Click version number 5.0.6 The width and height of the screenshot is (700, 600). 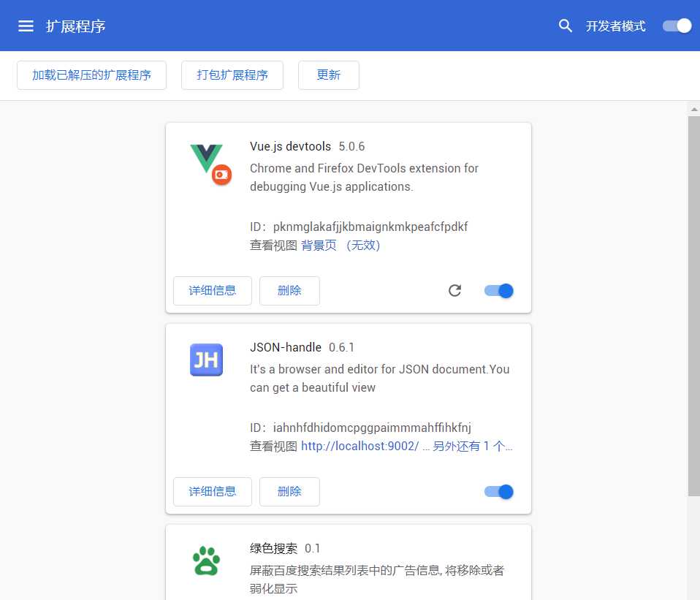(351, 146)
